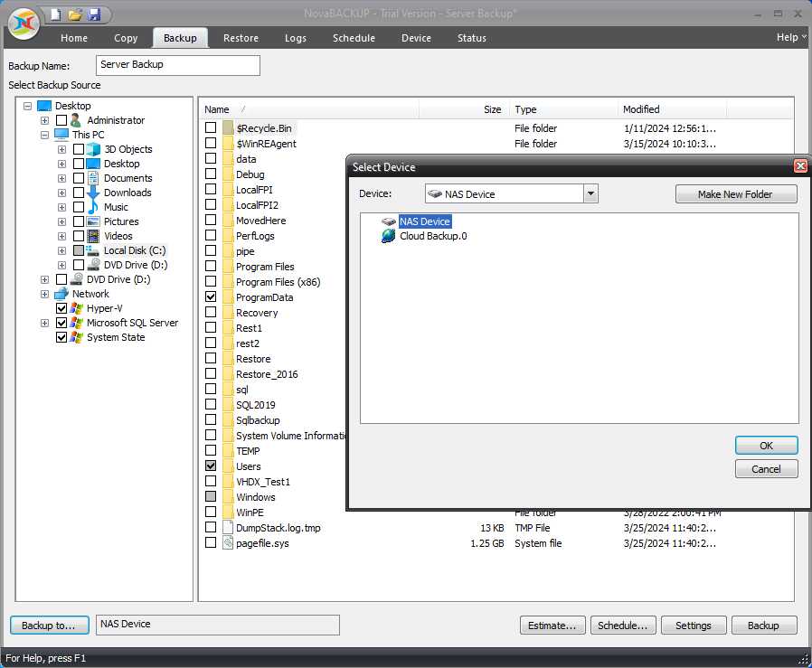Expand the Network tree node
812x668 pixels.
(44, 294)
